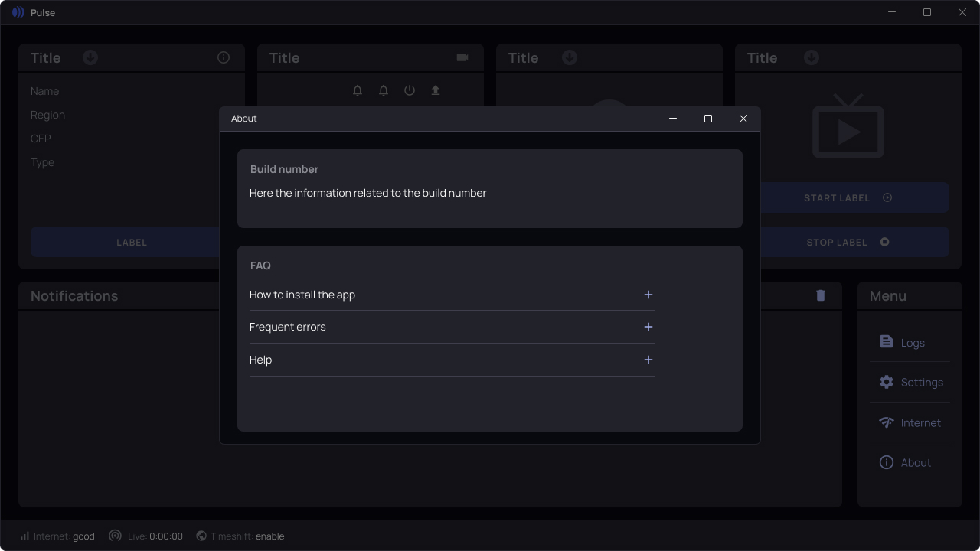This screenshot has height=551, width=980.
Task: Click the first bell icon
Action: (358, 90)
